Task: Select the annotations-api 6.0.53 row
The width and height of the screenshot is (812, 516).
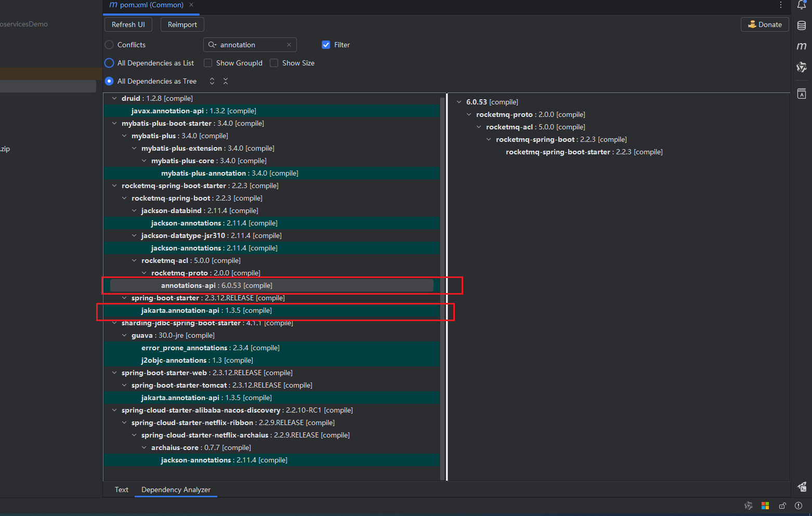Action: tap(272, 285)
